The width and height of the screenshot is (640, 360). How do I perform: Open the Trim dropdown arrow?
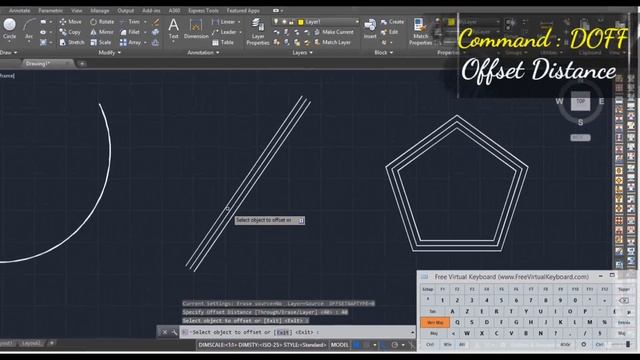tap(145, 22)
